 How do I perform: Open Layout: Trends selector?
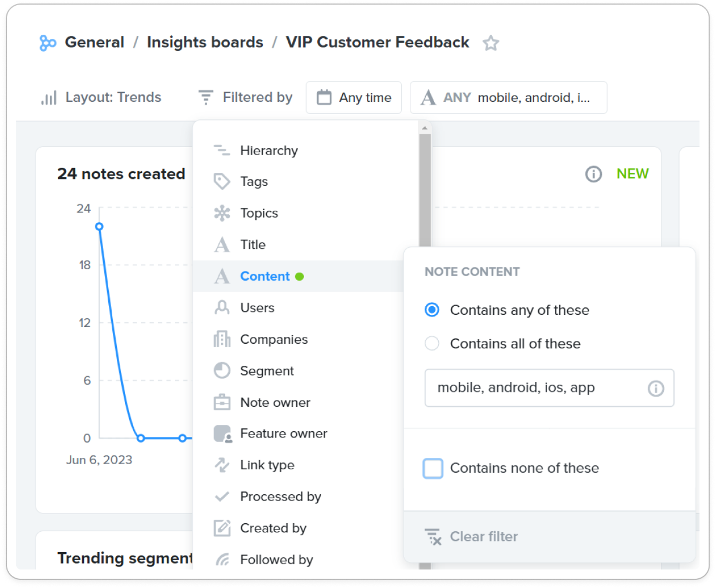pyautogui.click(x=101, y=97)
